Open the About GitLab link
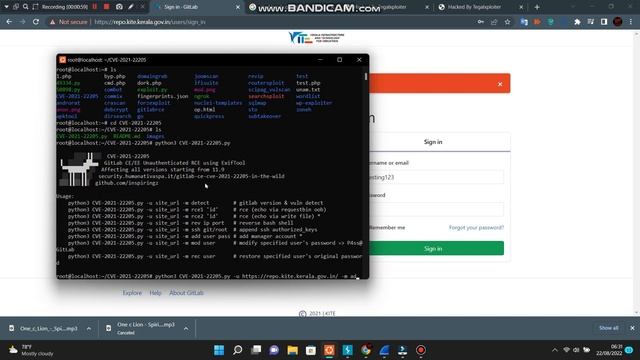The width and height of the screenshot is (640, 360). click(186, 293)
